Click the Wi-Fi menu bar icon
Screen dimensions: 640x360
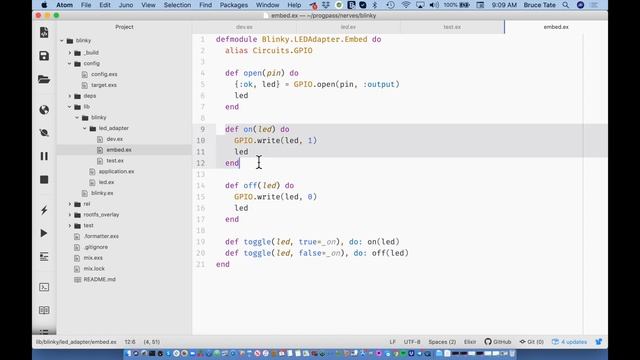(405, 5)
